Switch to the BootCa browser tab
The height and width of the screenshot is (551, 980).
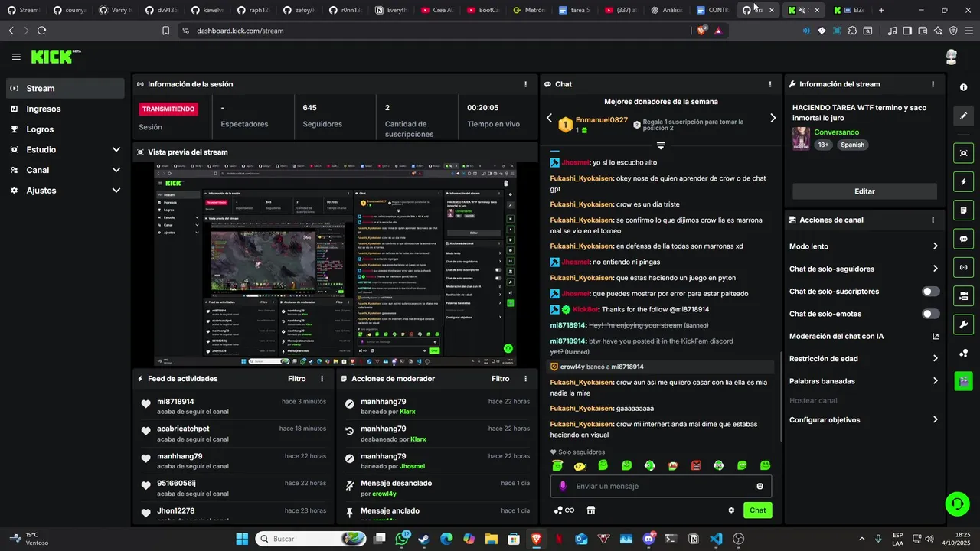482,10
